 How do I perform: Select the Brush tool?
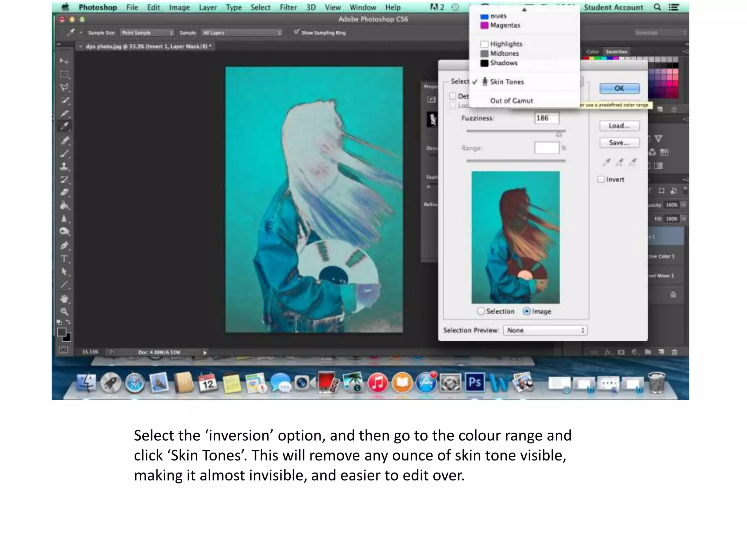(x=64, y=153)
